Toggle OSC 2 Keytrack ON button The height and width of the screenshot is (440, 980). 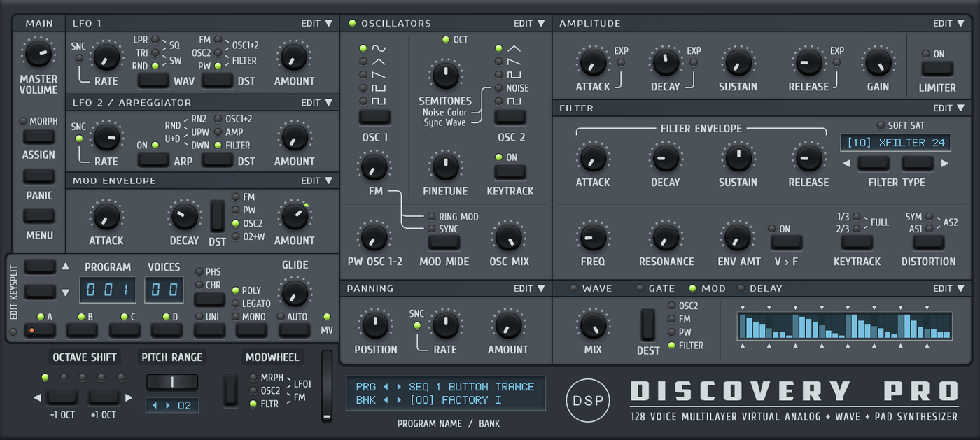pyautogui.click(x=510, y=171)
